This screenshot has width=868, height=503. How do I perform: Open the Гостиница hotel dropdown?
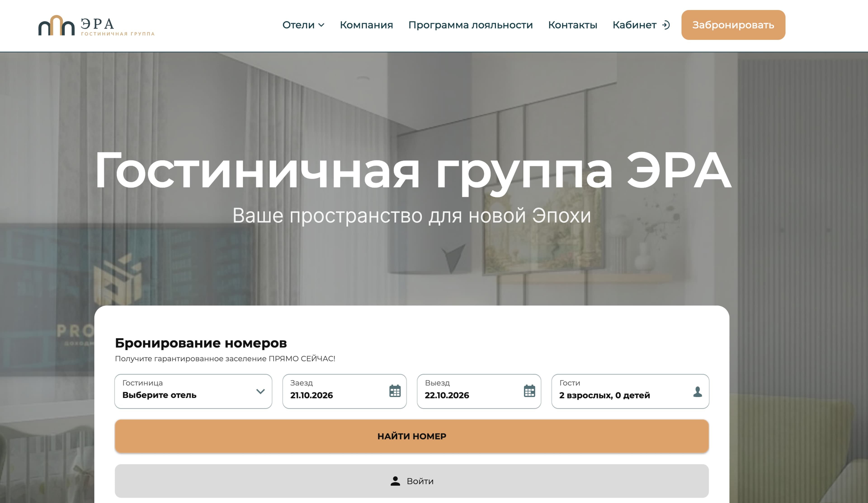pyautogui.click(x=193, y=391)
